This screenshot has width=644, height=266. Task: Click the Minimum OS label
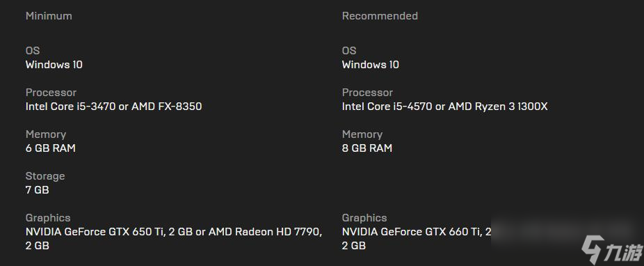point(33,51)
